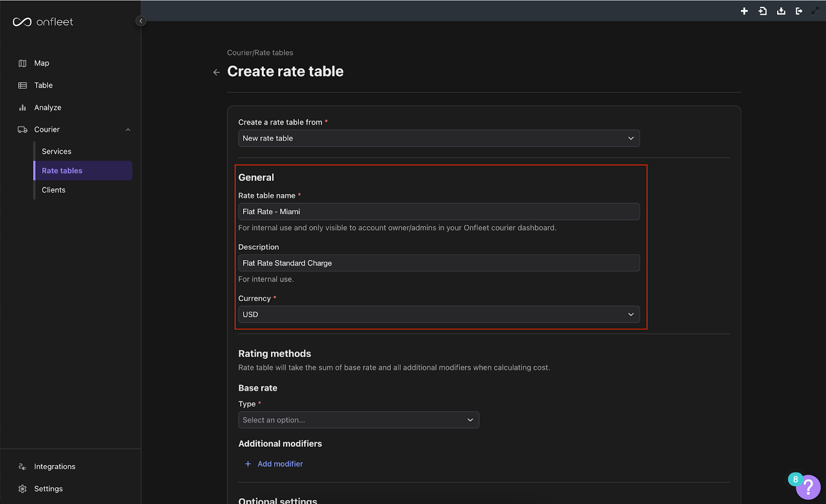Viewport: 826px width, 504px height.
Task: Click the Rate table name input field
Action: coord(438,212)
